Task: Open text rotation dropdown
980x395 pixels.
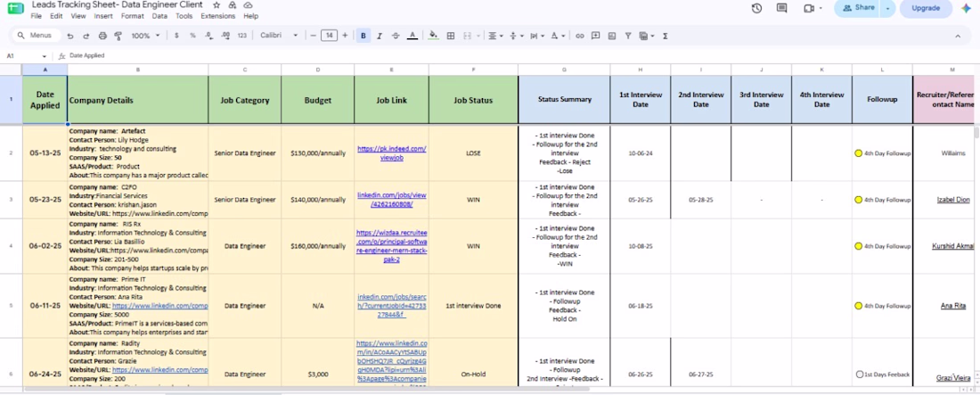Action: coord(558,36)
